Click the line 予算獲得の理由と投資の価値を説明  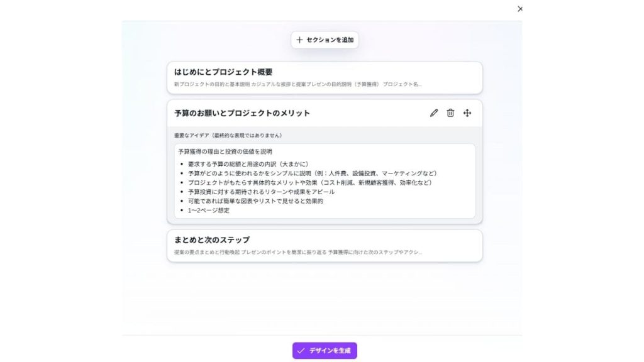[x=225, y=151]
